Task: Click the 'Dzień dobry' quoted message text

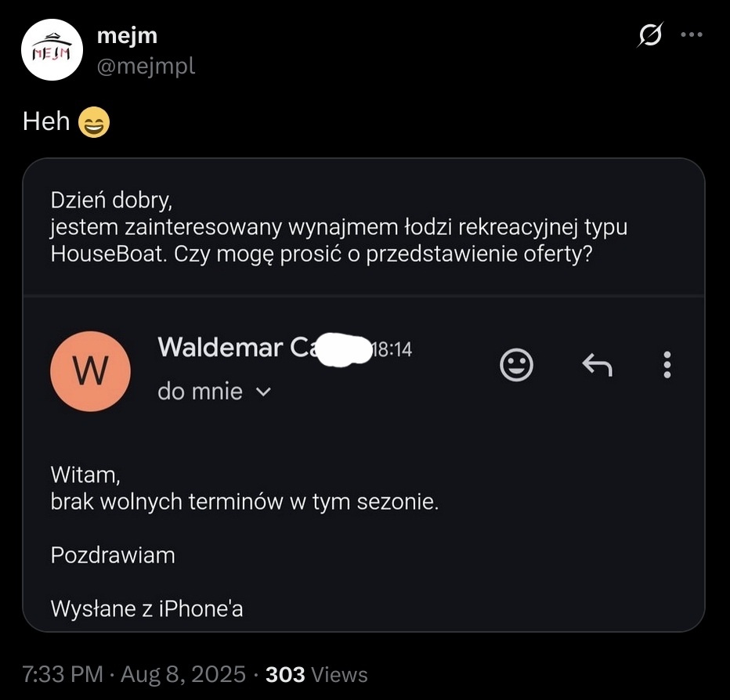Action: point(111,200)
